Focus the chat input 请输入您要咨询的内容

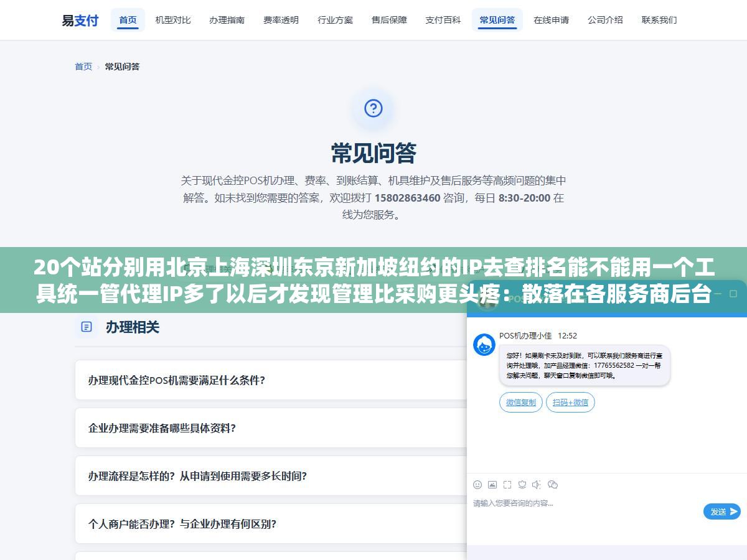[585, 503]
